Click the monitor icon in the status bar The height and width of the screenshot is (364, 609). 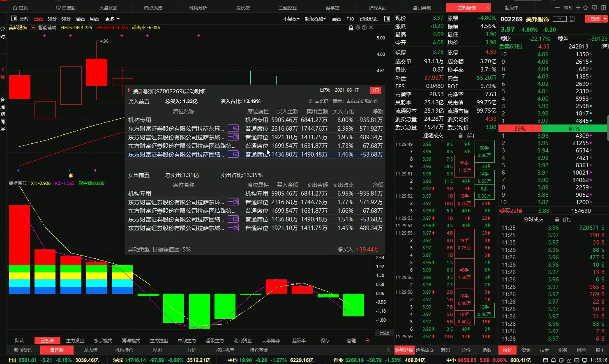tap(585, 360)
